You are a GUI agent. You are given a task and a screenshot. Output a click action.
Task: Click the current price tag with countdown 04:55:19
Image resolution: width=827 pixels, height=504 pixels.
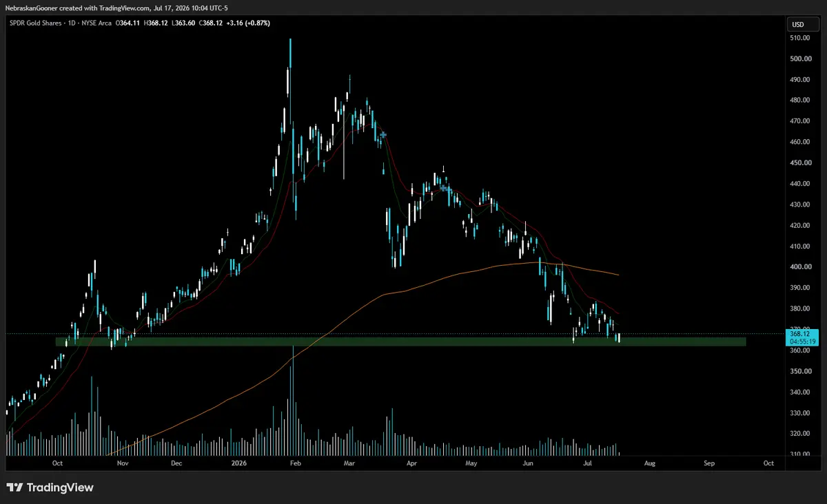click(802, 337)
